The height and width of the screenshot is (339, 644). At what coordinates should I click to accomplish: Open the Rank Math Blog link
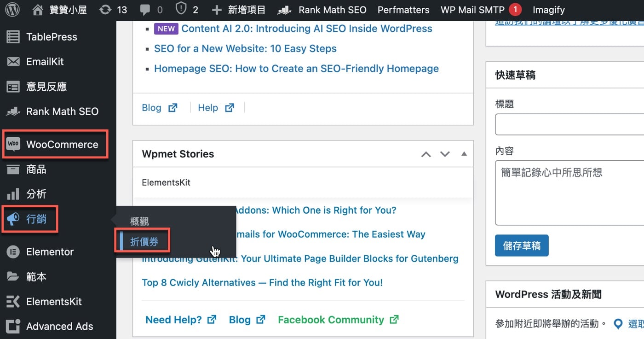151,108
